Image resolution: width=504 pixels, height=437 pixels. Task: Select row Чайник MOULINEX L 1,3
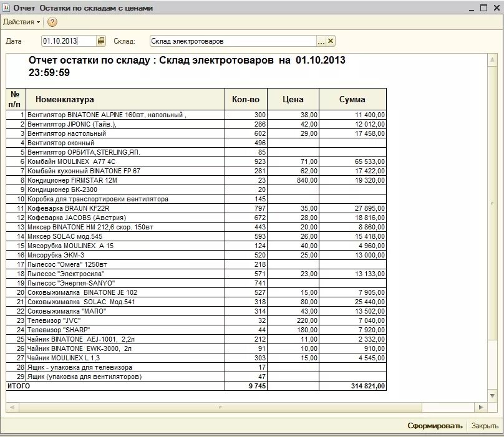(x=196, y=358)
